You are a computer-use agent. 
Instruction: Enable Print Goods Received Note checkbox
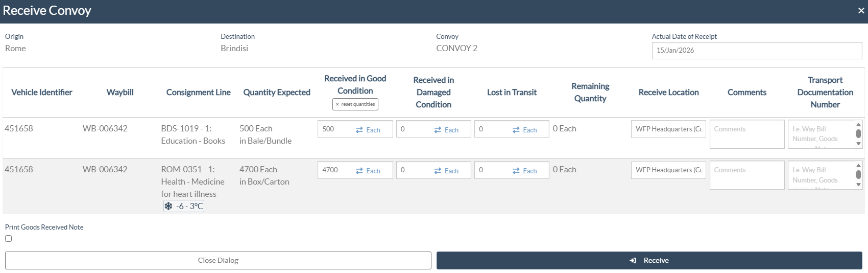[9, 238]
